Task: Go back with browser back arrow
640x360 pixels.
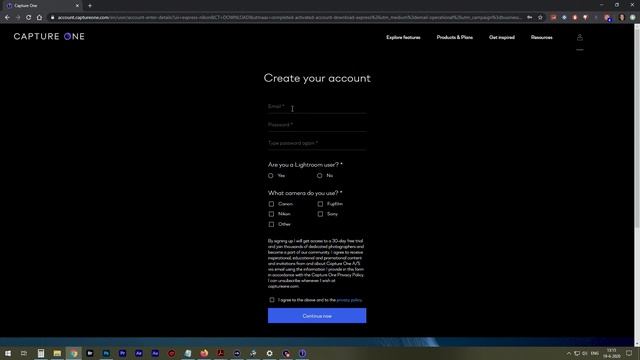Action: click(x=7, y=18)
